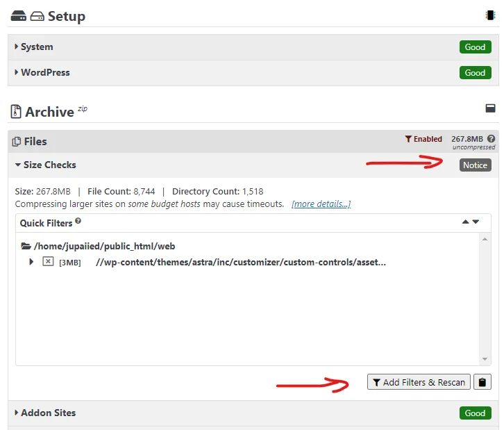Click the Archive section collapse icon
The image size is (504, 430).
click(490, 108)
